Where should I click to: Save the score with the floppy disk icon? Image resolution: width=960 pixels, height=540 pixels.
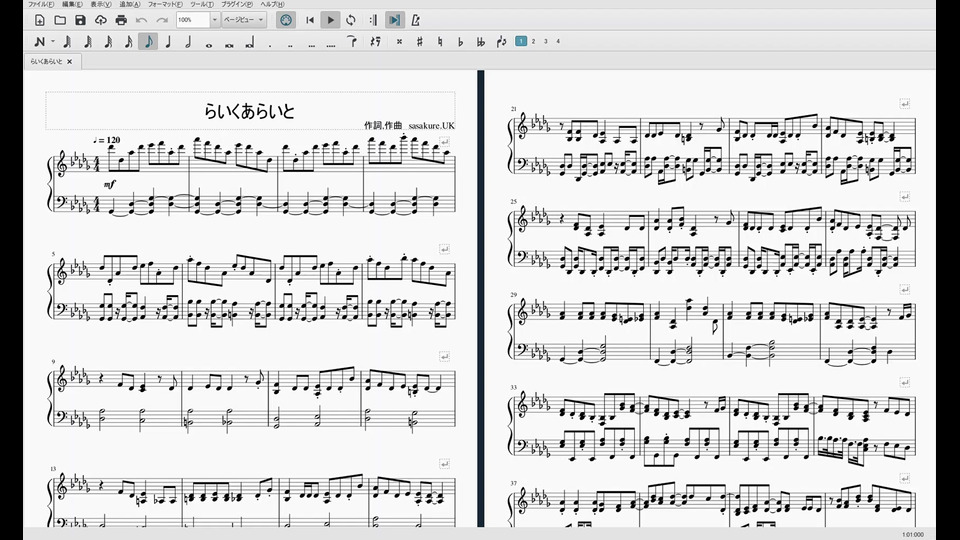coord(80,20)
